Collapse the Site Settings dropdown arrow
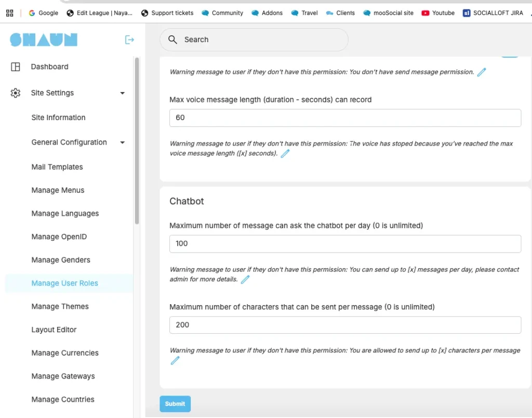This screenshot has width=532, height=418. 123,93
